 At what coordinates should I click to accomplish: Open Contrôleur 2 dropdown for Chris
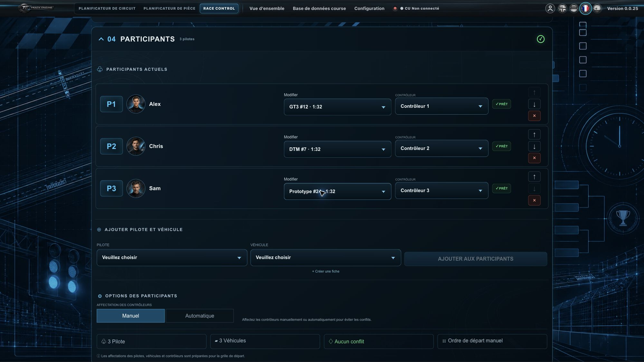(442, 148)
